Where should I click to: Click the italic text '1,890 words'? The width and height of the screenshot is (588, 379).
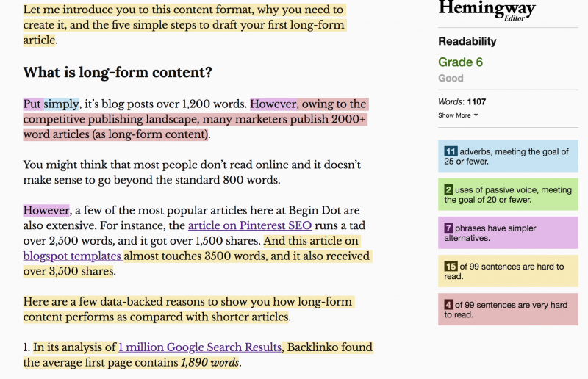[x=210, y=363]
